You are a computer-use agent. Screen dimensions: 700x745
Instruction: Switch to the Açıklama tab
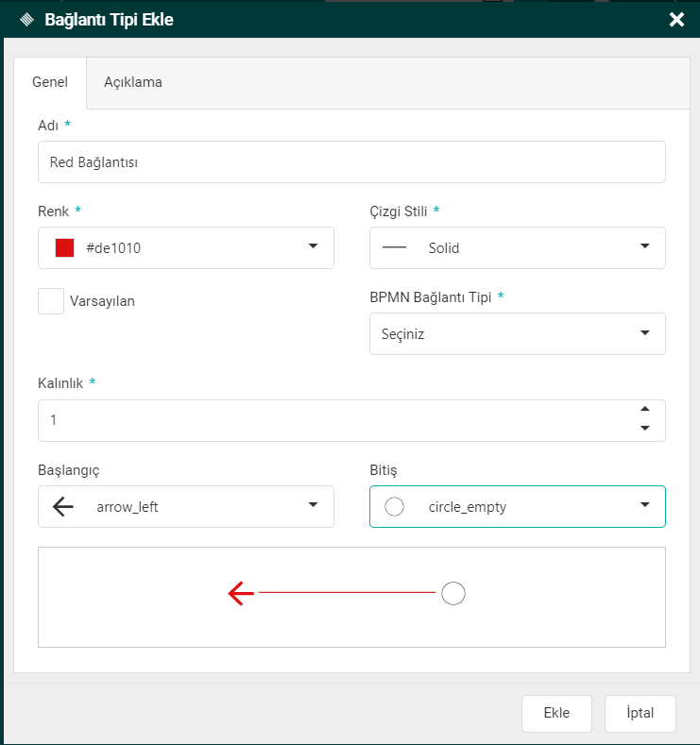tap(132, 82)
